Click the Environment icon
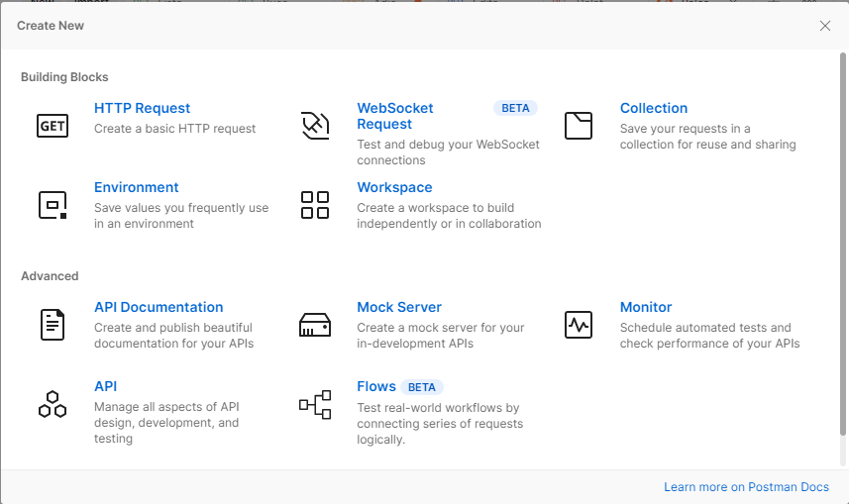Image resolution: width=849 pixels, height=504 pixels. pos(53,205)
